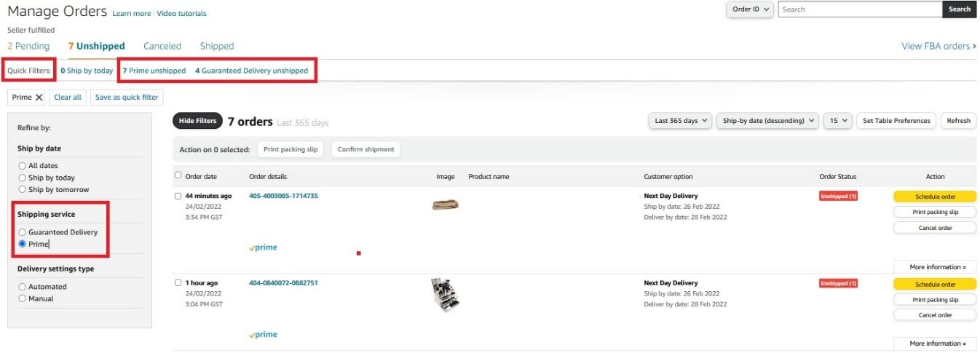Click the View FBA orders arrow link
980x353 pixels.
(938, 46)
